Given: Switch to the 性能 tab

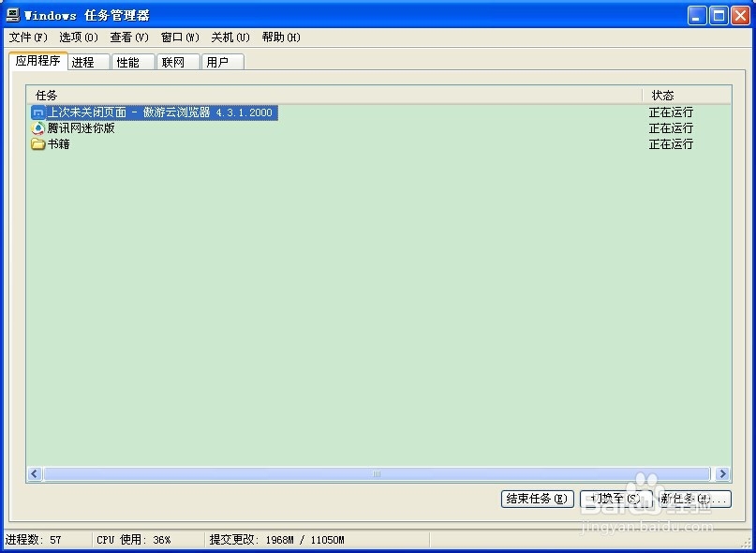Looking at the screenshot, I should (x=134, y=62).
